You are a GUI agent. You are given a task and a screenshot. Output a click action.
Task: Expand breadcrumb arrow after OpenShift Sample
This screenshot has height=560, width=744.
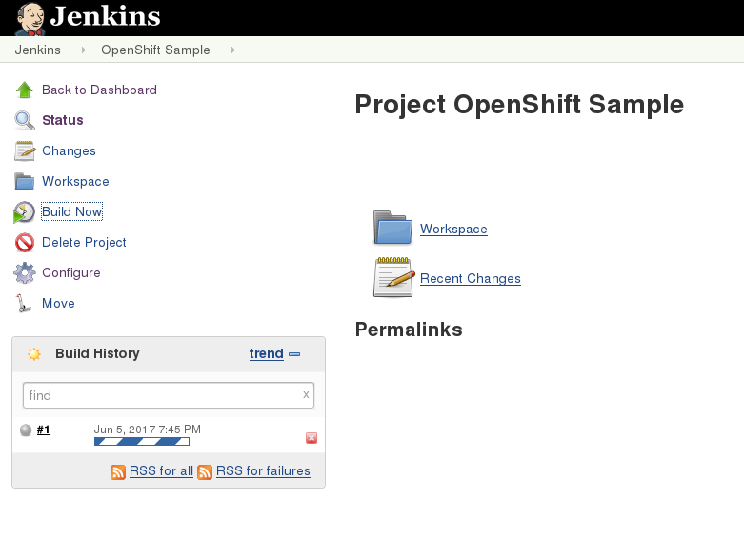coord(233,50)
